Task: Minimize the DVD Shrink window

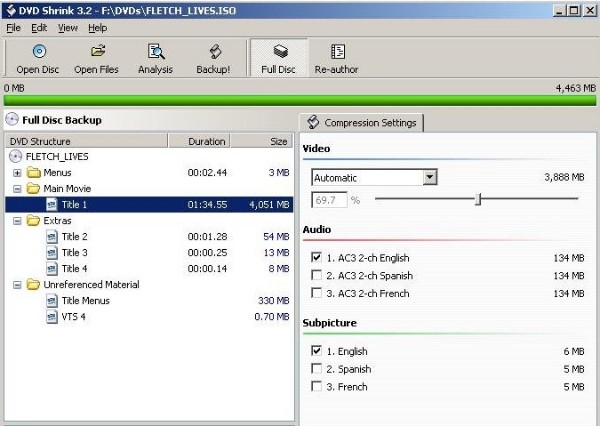Action: (559, 10)
